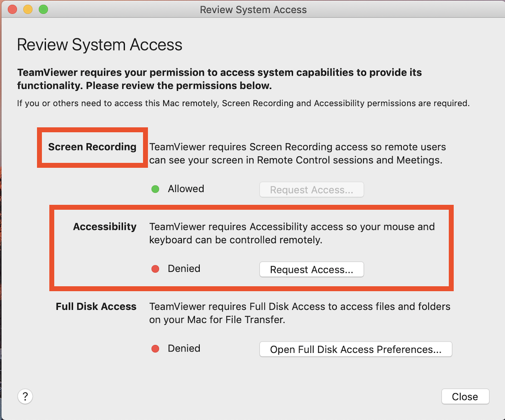Click the Allowed status text
This screenshot has height=420, width=505.
185,189
